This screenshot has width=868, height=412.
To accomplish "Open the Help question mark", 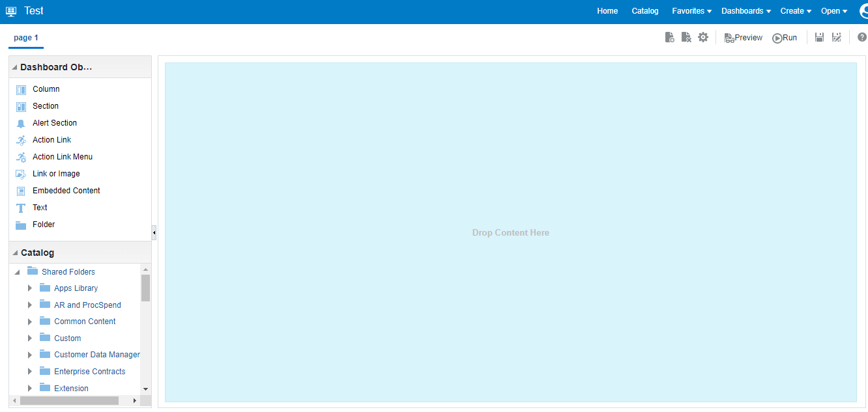I will pos(863,37).
